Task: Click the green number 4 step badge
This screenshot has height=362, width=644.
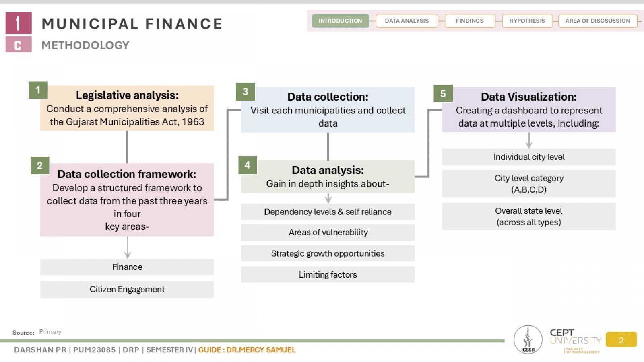Action: point(248,165)
